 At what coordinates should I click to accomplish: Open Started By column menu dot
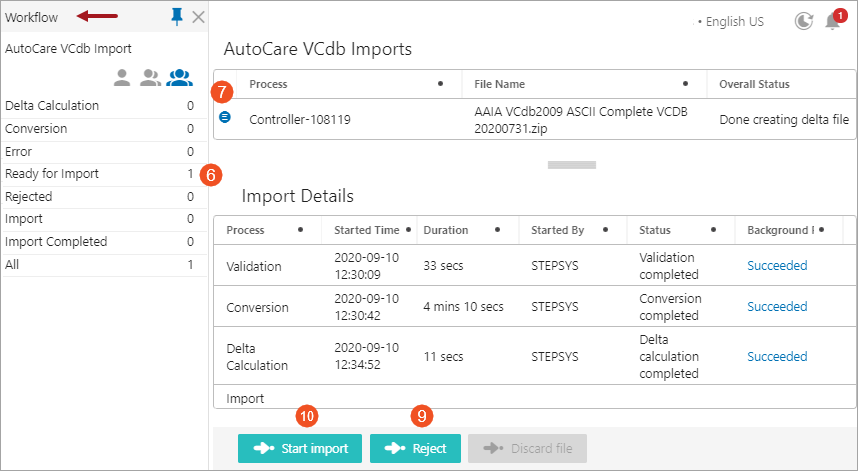pyautogui.click(x=605, y=230)
